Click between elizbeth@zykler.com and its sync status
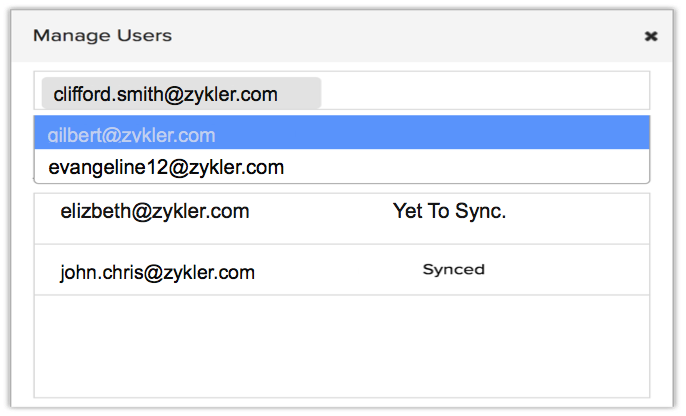Image resolution: width=686 pixels, height=416 pixels. pos(320,211)
